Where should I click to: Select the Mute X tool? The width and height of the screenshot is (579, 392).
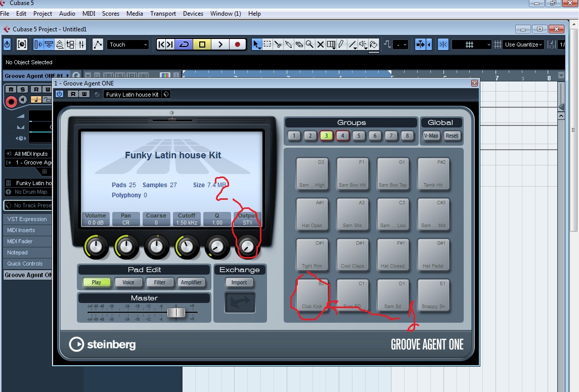[321, 45]
